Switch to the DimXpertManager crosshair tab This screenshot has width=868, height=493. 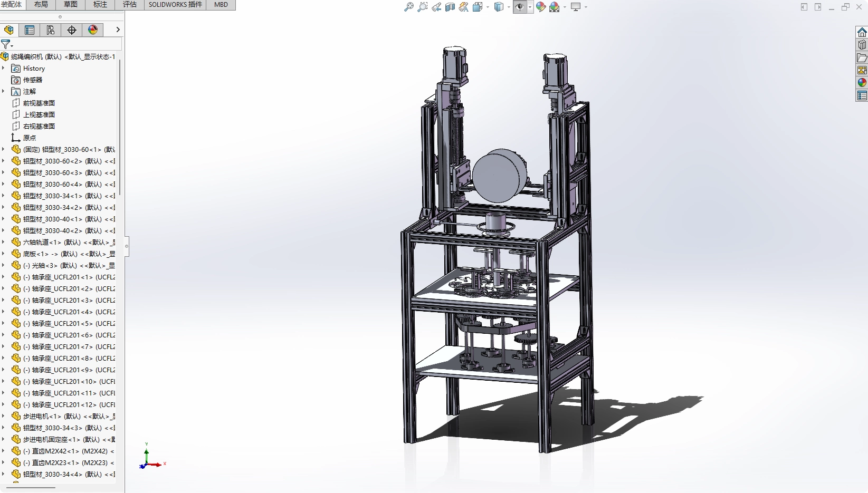click(72, 30)
